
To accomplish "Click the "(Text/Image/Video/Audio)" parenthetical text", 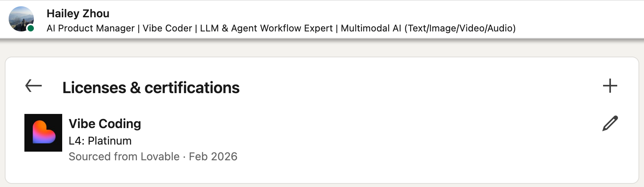I will pos(460,28).
